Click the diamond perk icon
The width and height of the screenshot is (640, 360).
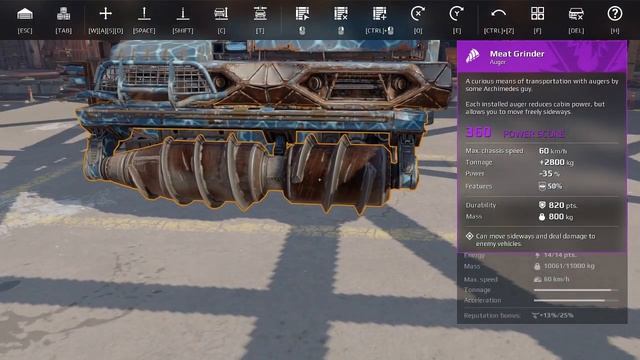(x=469, y=236)
